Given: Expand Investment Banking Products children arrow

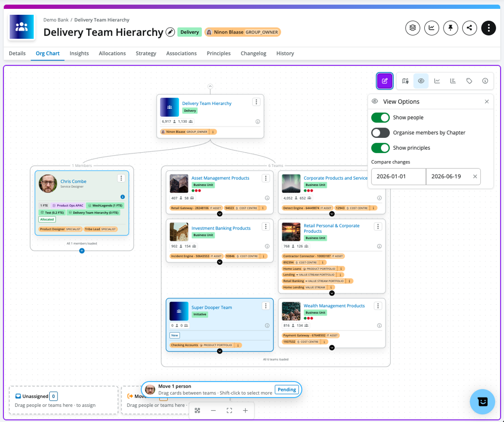Looking at the screenshot, I should [220, 262].
